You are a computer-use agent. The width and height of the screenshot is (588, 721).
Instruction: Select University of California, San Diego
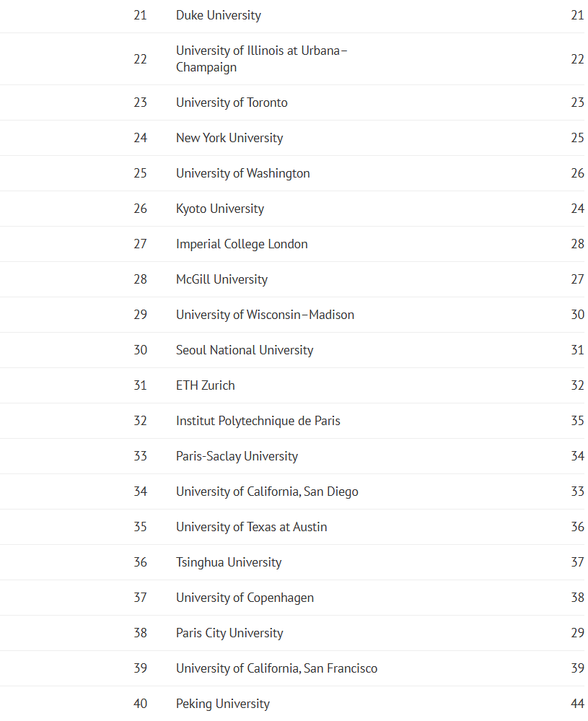(x=267, y=492)
